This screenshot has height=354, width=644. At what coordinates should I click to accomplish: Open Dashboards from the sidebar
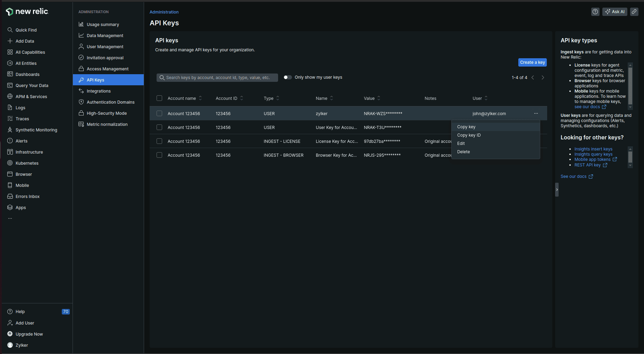tap(27, 75)
